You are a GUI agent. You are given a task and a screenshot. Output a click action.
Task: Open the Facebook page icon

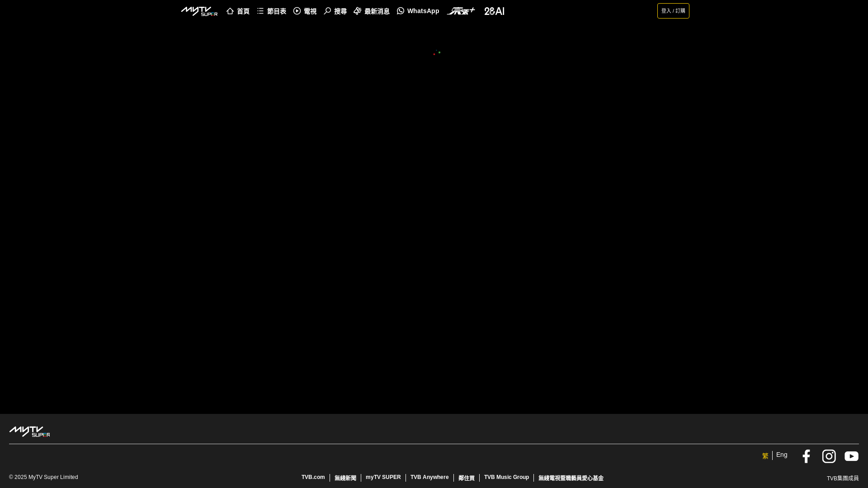coord(806,456)
